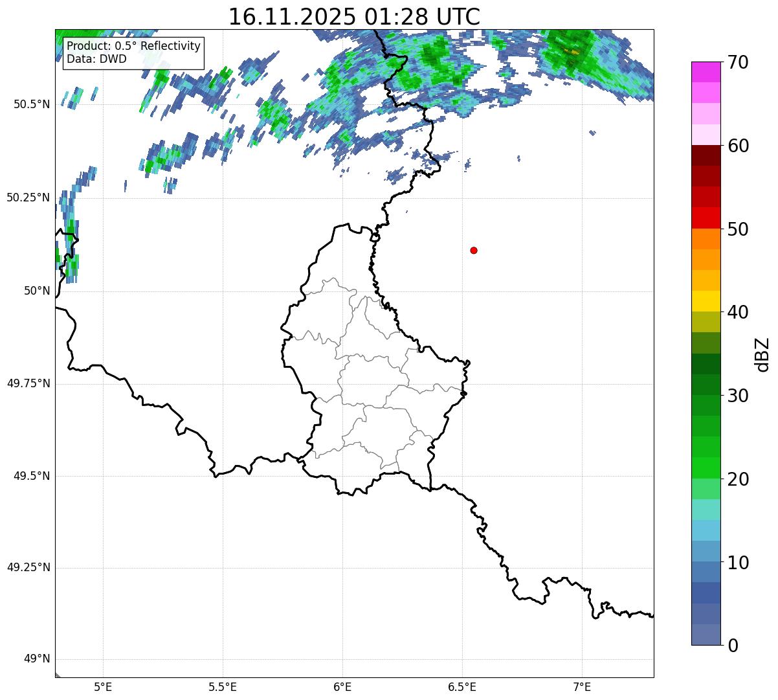Click the colorbar tick label 40
This screenshot has height=700, width=778.
738,312
